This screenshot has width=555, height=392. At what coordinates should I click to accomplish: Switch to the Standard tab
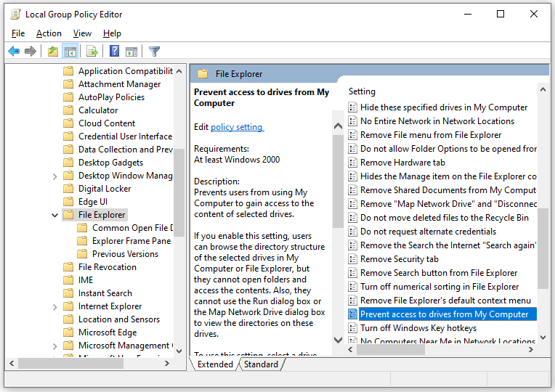261,364
